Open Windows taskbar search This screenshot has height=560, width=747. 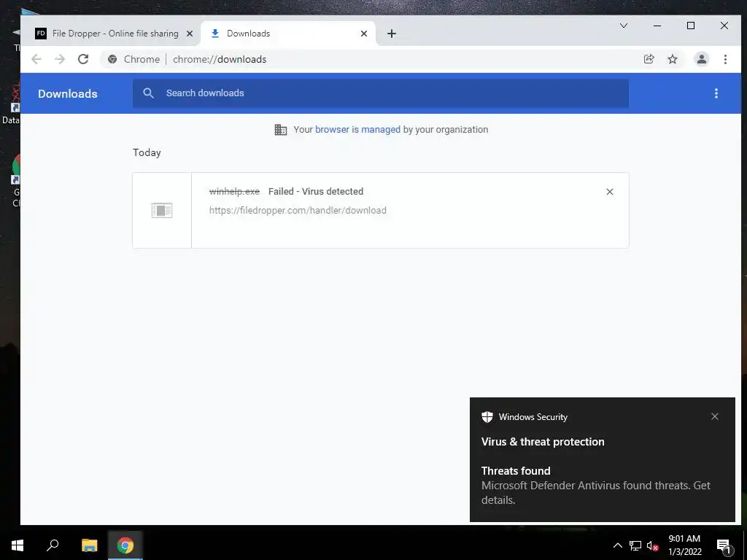pyautogui.click(x=53, y=545)
